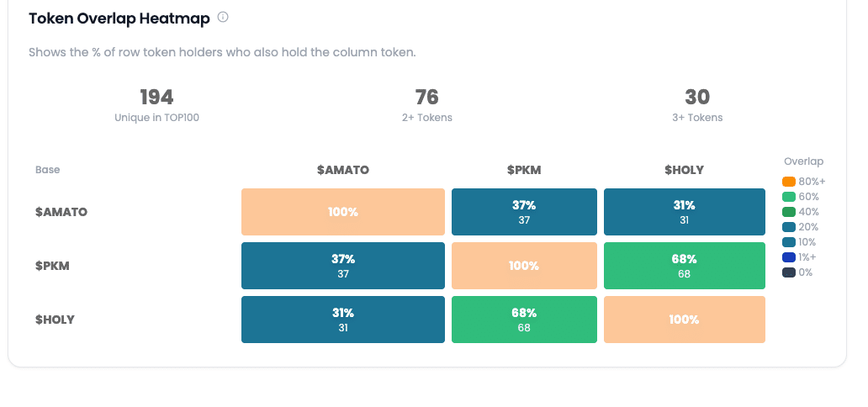Image resolution: width=868 pixels, height=407 pixels.
Task: Click the $AMATO diagonal 100% cell
Action: pyautogui.click(x=342, y=212)
